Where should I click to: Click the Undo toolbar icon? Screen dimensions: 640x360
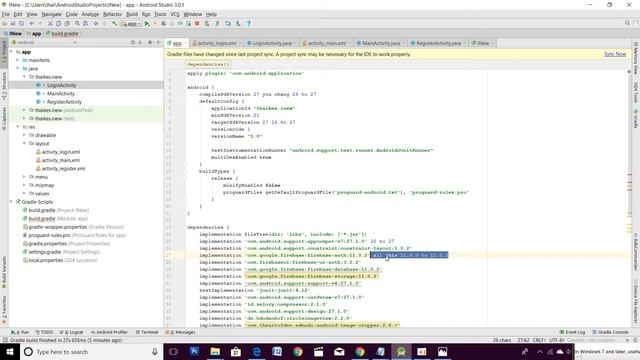click(x=31, y=24)
